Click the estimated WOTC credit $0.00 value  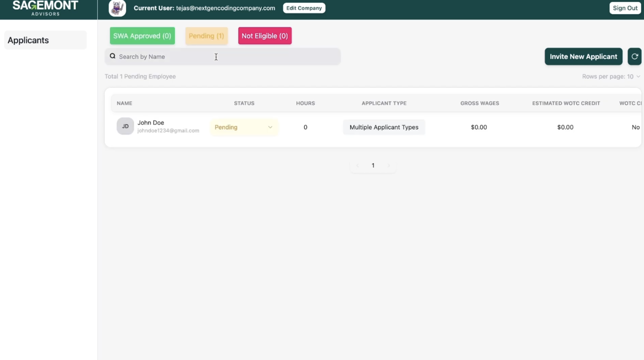tap(565, 127)
